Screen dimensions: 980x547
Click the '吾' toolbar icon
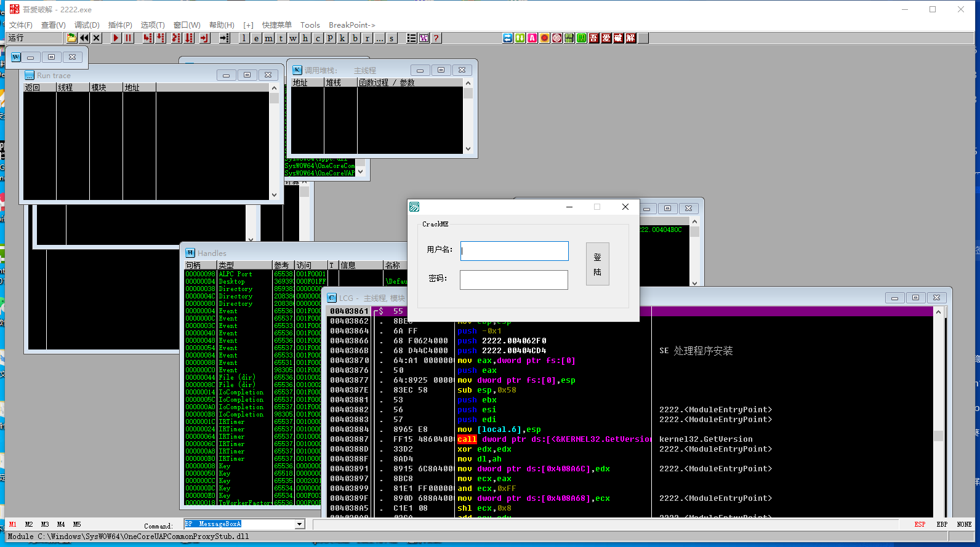pyautogui.click(x=594, y=38)
